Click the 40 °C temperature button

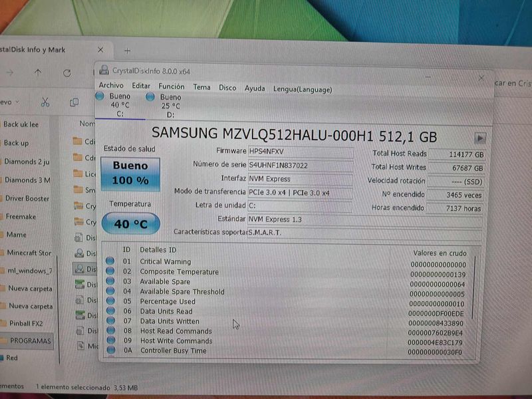[x=130, y=223]
